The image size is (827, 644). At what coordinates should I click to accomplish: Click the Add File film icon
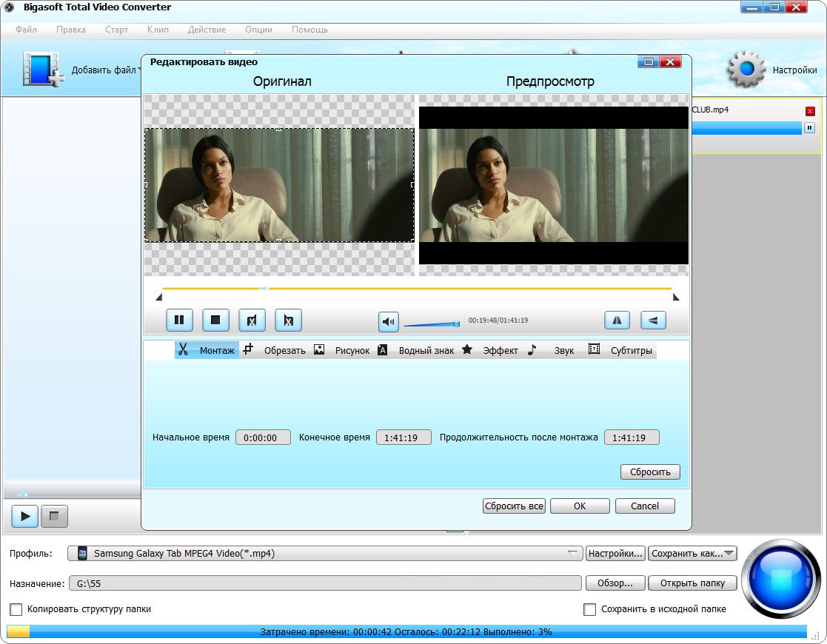pyautogui.click(x=42, y=70)
